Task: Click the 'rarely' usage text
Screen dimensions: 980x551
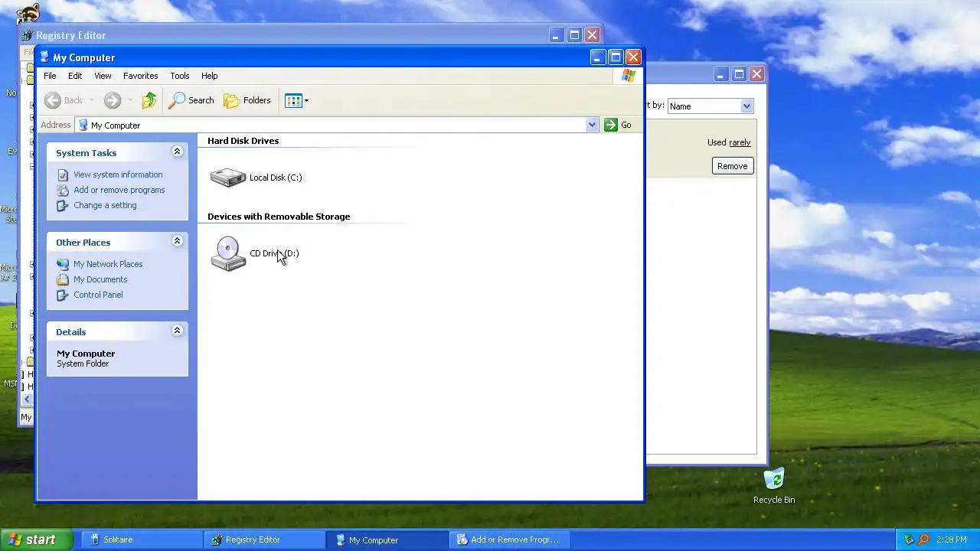Action: coord(740,142)
